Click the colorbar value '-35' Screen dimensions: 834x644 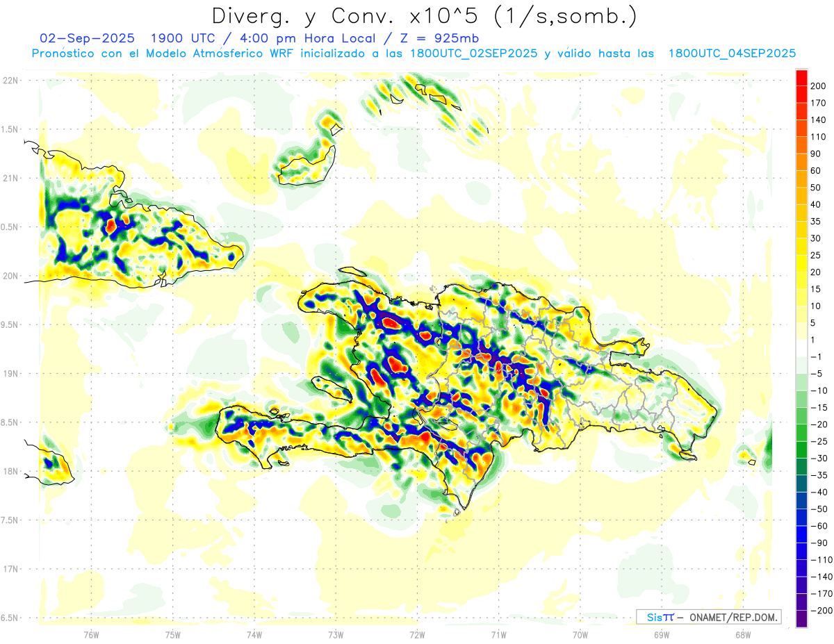pyautogui.click(x=819, y=475)
